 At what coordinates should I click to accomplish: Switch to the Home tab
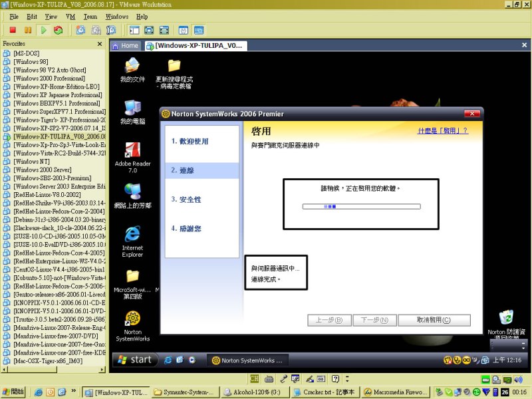click(126, 46)
